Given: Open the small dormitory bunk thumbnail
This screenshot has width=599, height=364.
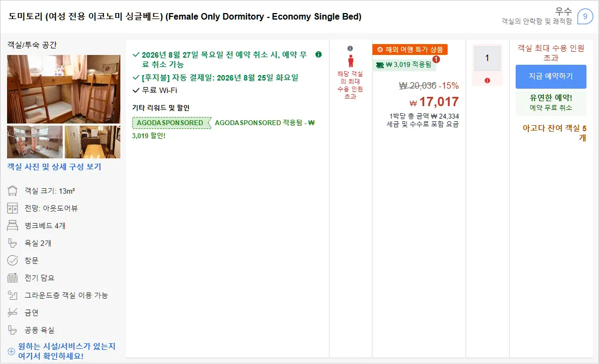Looking at the screenshot, I should (35, 142).
